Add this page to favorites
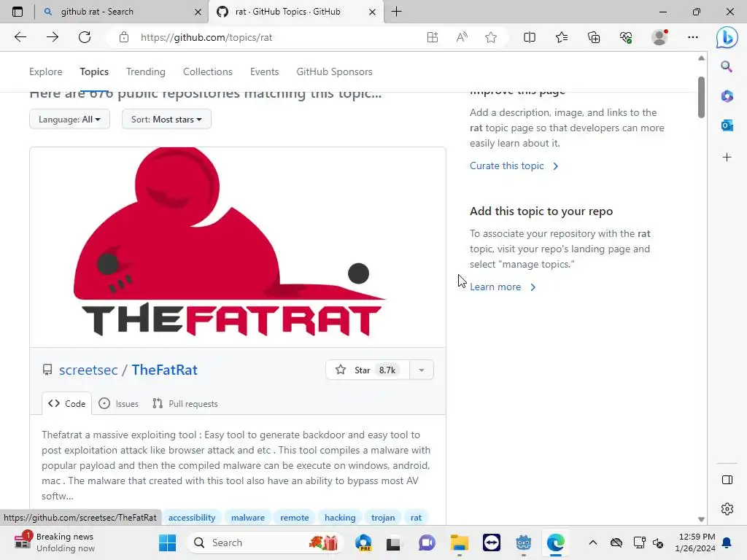 point(491,37)
